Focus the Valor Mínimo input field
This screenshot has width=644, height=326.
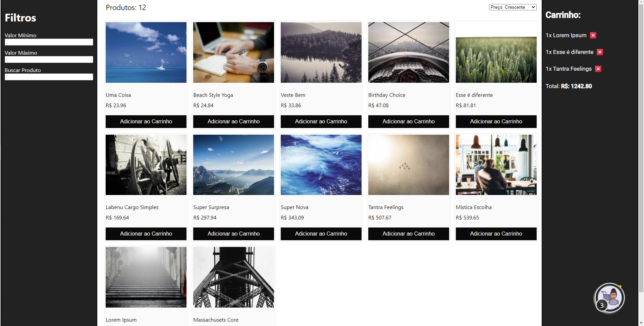point(49,42)
